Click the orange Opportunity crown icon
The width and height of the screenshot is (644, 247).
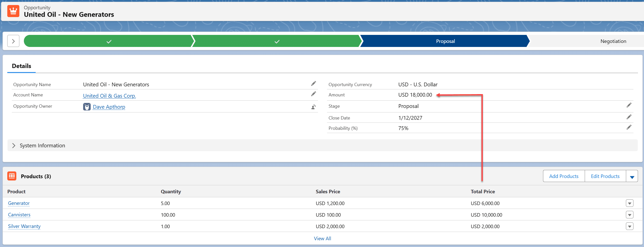[13, 11]
